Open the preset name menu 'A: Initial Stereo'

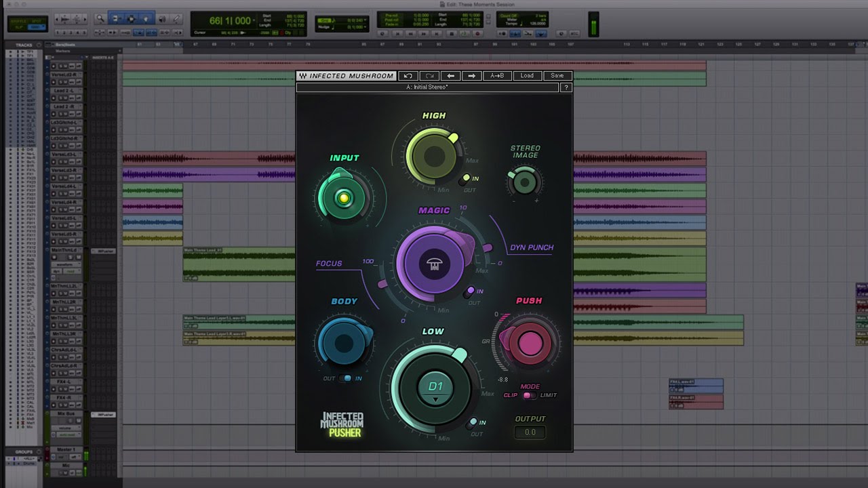pos(427,87)
